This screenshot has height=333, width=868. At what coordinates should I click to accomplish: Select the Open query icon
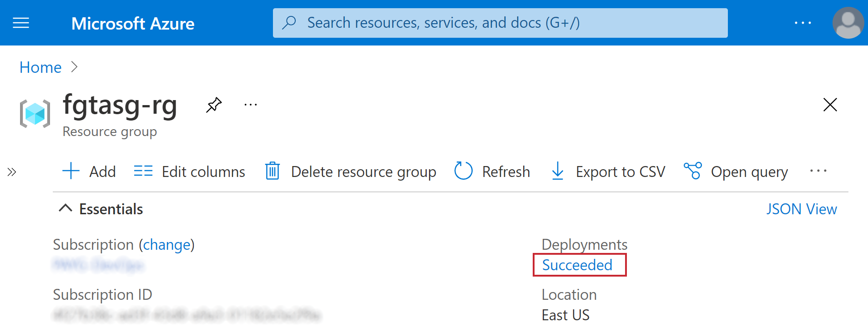[x=693, y=172]
